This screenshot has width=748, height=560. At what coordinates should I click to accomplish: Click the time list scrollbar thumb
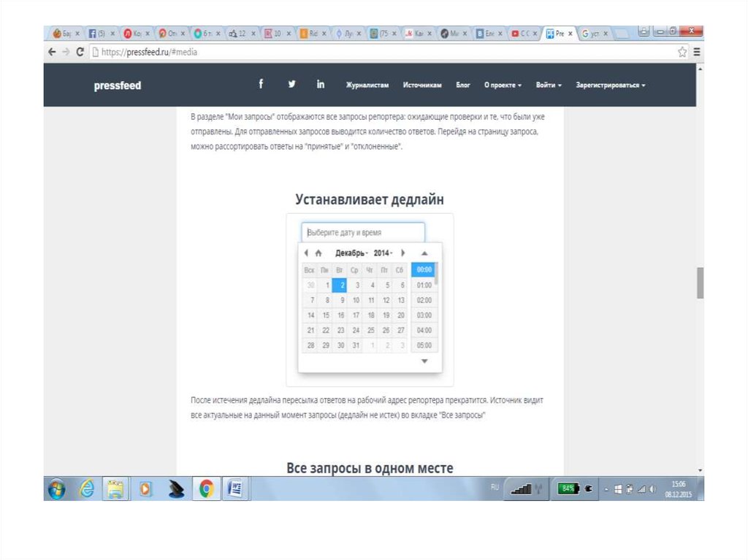point(437,273)
